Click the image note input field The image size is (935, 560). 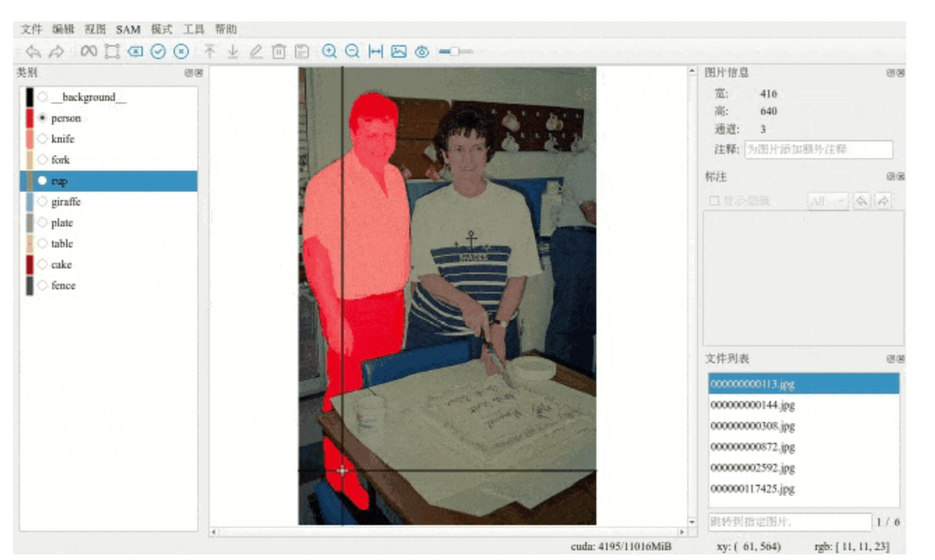[818, 149]
